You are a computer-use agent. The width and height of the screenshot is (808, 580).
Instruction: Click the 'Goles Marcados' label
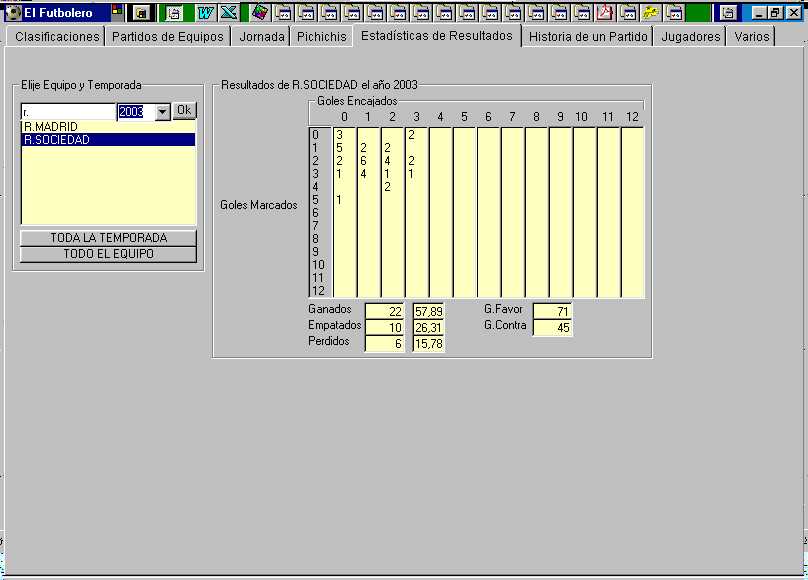259,205
